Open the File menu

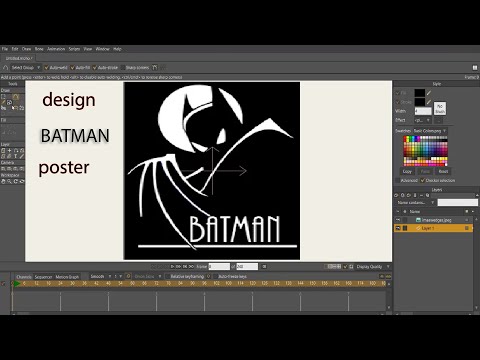(5, 49)
